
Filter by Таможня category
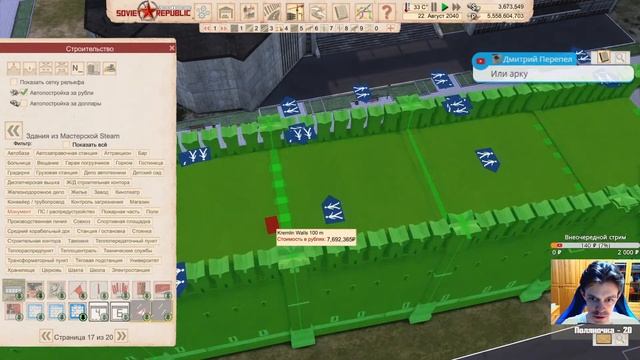[78, 241]
